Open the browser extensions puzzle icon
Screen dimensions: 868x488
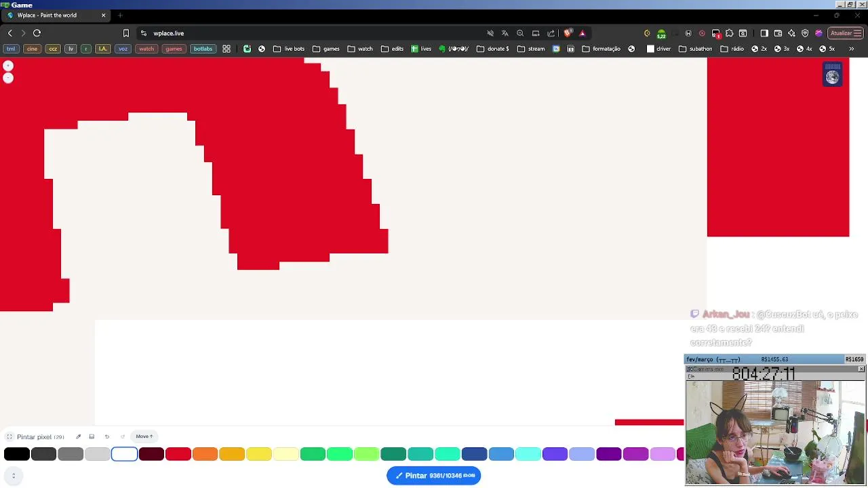729,33
